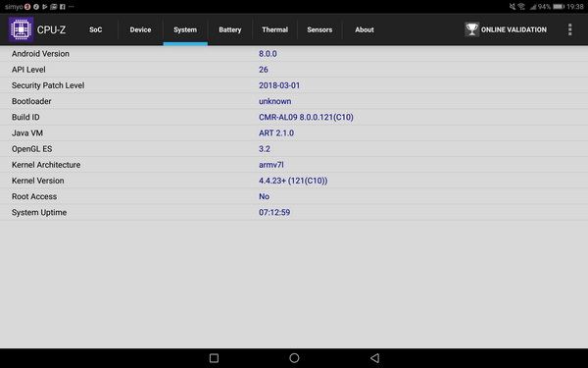Tap the Android back navigation triangle
The width and height of the screenshot is (588, 368).
click(x=374, y=358)
